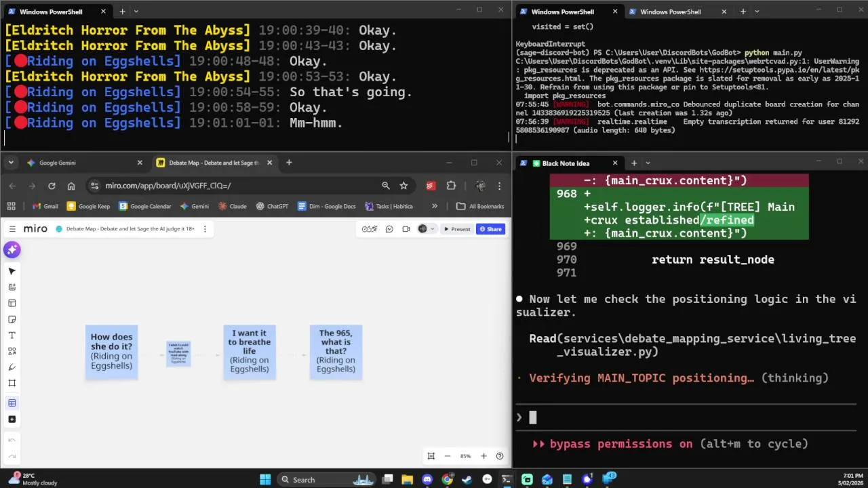Select the 'How does she do it?' sticky note
This screenshot has width=868, height=488.
[x=111, y=352]
